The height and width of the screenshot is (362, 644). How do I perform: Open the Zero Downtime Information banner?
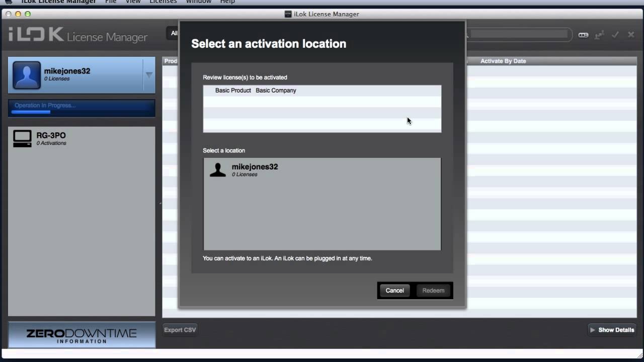(82, 335)
